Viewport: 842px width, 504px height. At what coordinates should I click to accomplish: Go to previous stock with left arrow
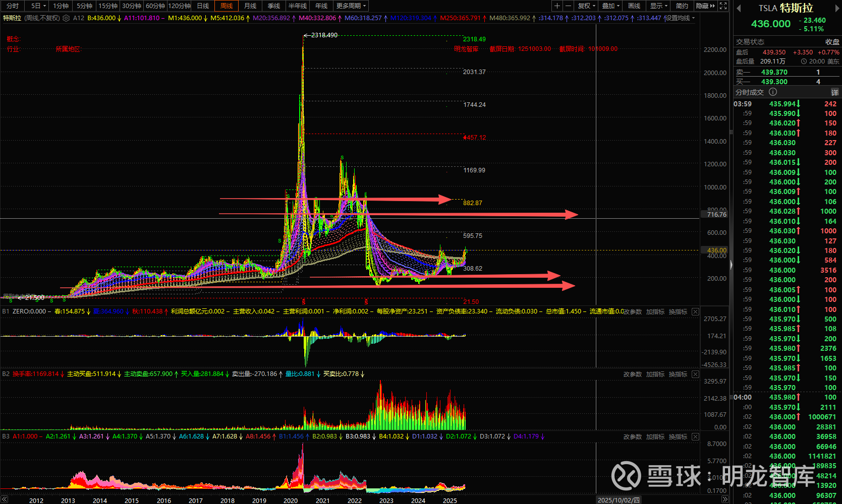(x=739, y=8)
